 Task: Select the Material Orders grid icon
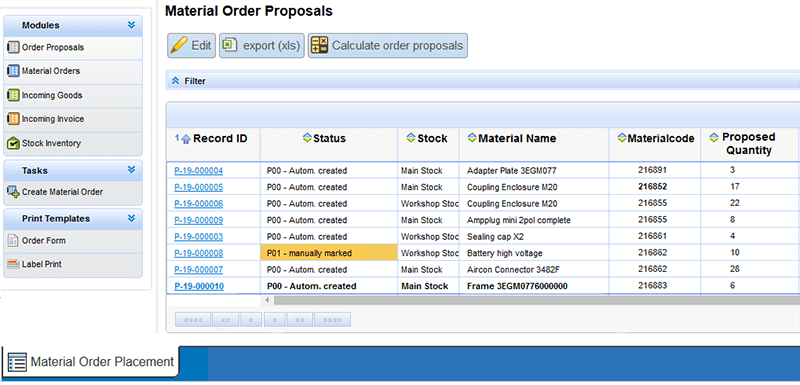pyautogui.click(x=13, y=71)
